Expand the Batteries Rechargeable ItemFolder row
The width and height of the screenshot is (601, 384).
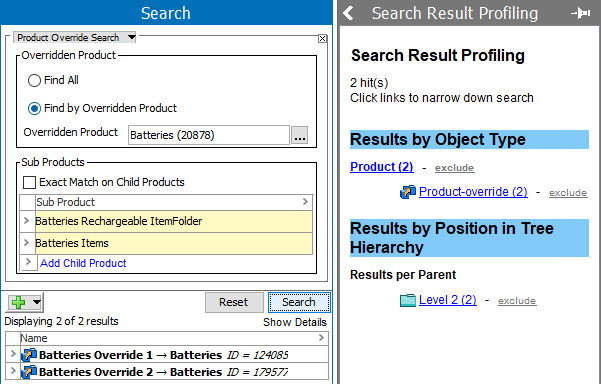coord(26,220)
